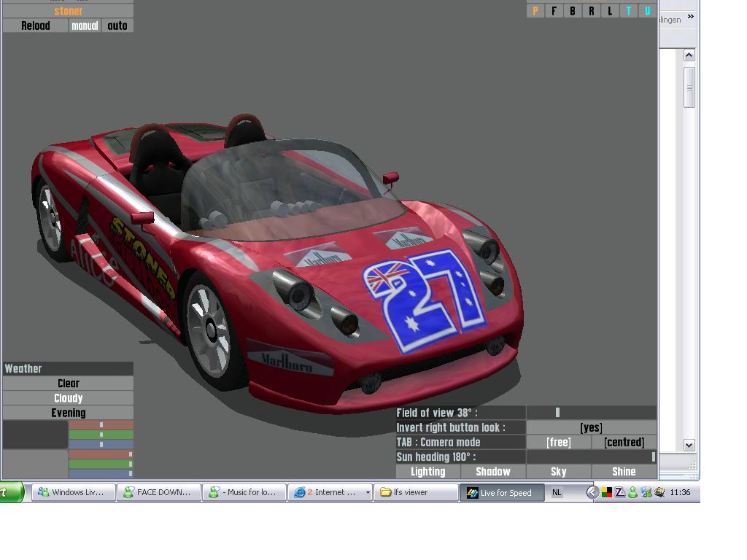Click scroll down arrow in background window
747x560 pixels.
coord(689,446)
